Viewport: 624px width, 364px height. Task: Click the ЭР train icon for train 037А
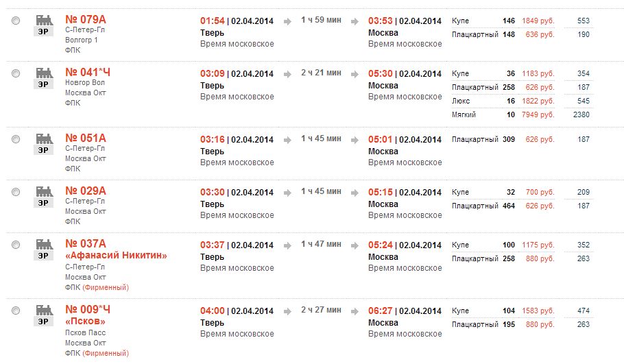(44, 248)
